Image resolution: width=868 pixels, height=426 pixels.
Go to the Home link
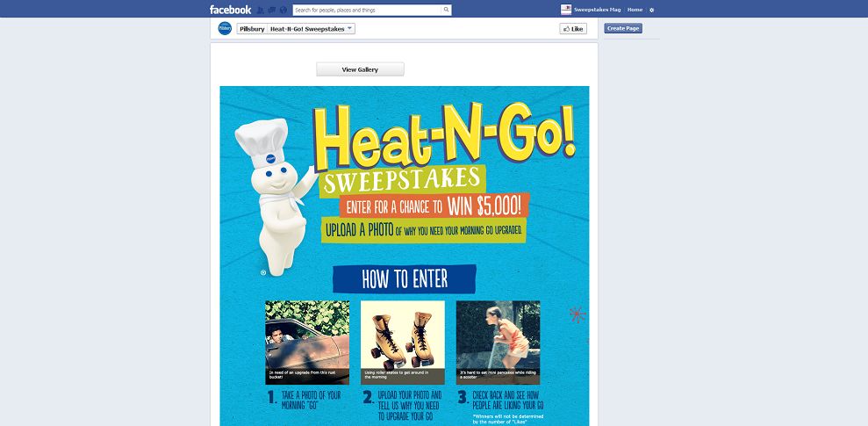[x=635, y=10]
